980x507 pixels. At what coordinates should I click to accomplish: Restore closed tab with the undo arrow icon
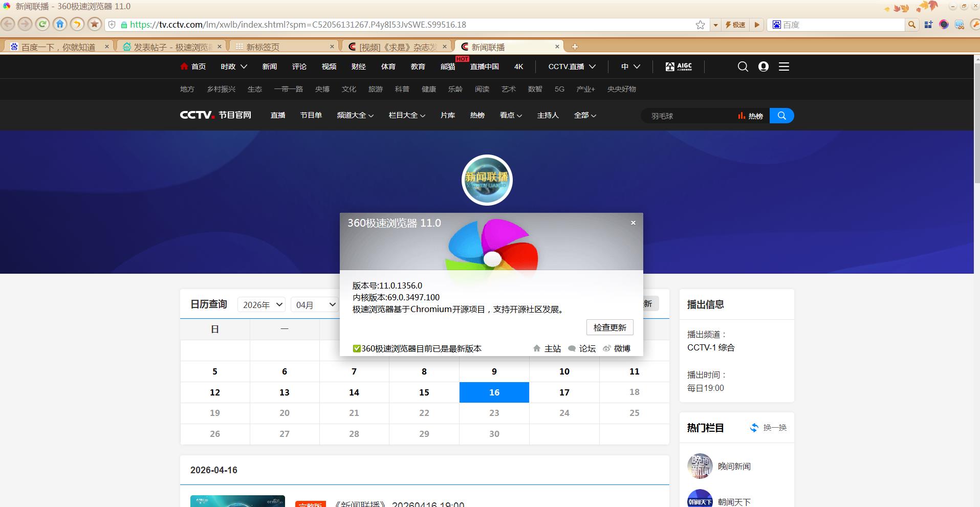click(77, 24)
